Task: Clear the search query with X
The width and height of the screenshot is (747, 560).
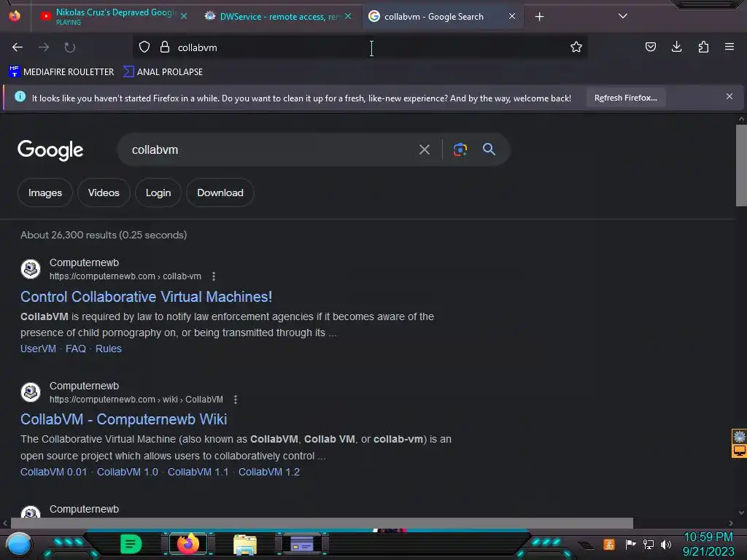Action: coord(424,149)
